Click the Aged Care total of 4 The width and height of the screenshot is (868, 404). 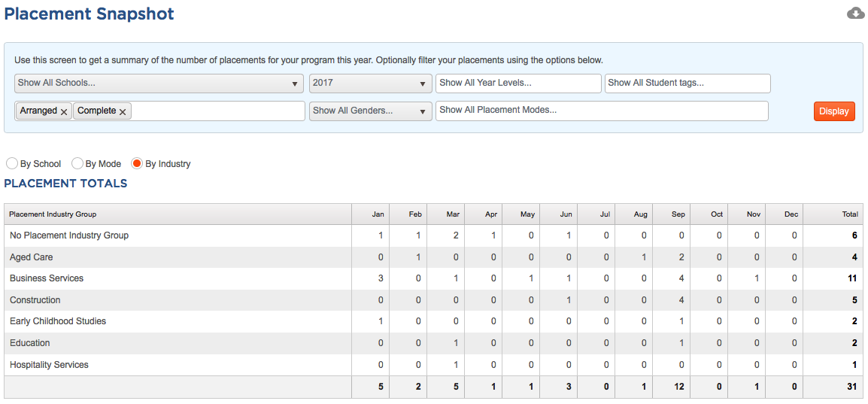click(854, 257)
